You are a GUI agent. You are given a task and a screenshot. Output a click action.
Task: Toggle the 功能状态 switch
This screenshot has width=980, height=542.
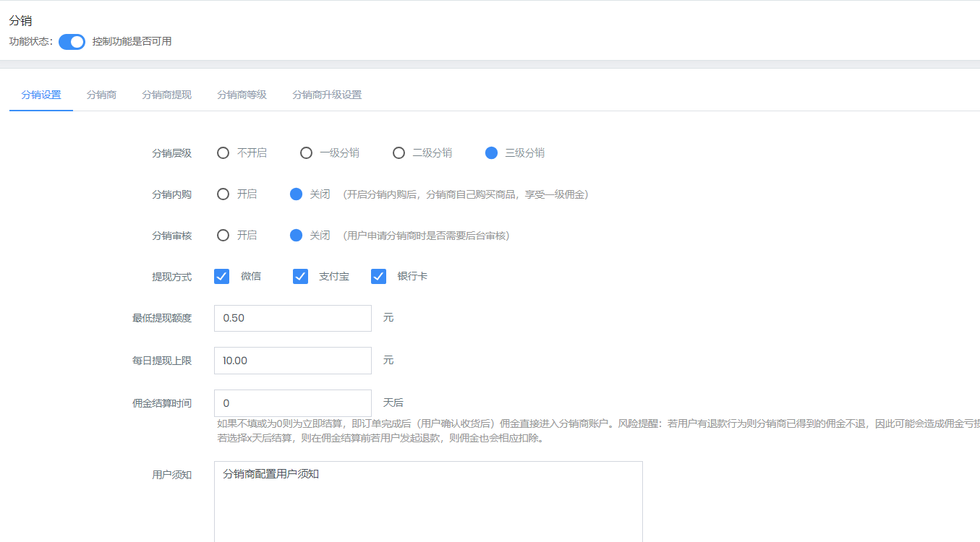pyautogui.click(x=72, y=42)
